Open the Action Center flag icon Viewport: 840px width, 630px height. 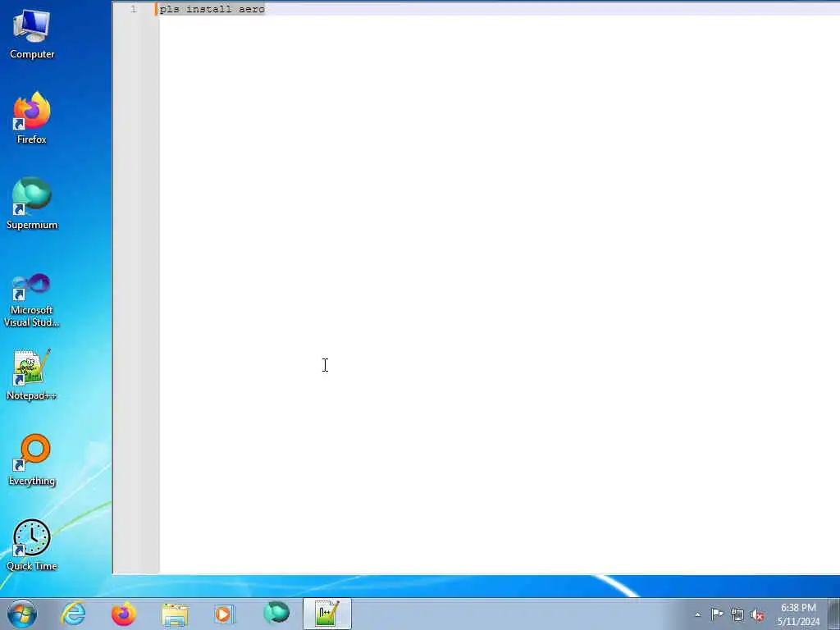click(x=717, y=614)
